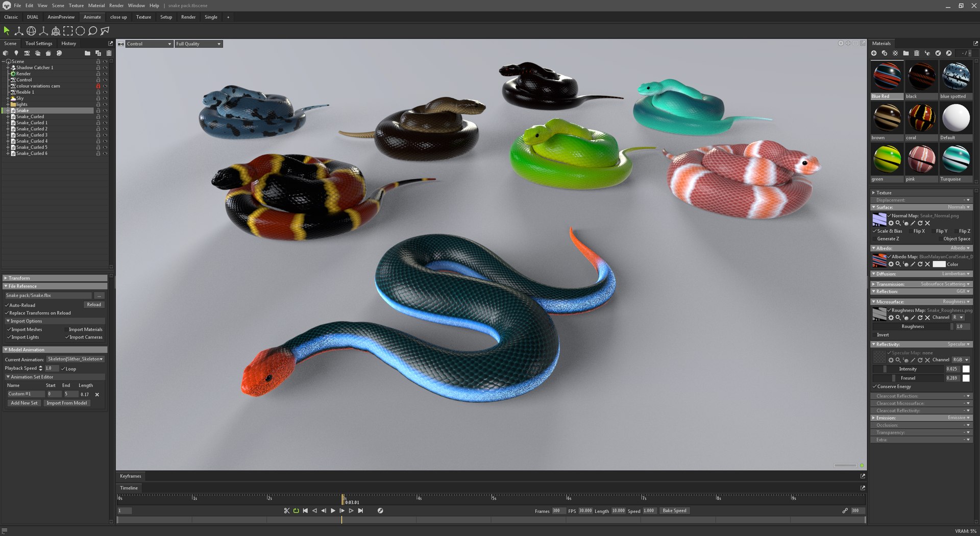
Task: Click Add New Set button
Action: 24,403
